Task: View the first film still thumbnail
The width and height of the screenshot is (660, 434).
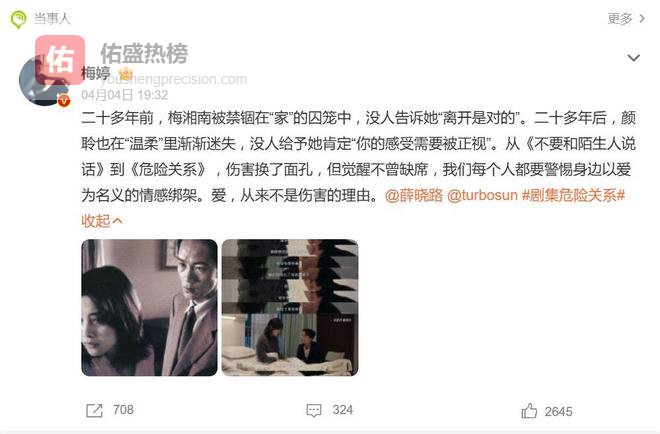Action: (149, 307)
